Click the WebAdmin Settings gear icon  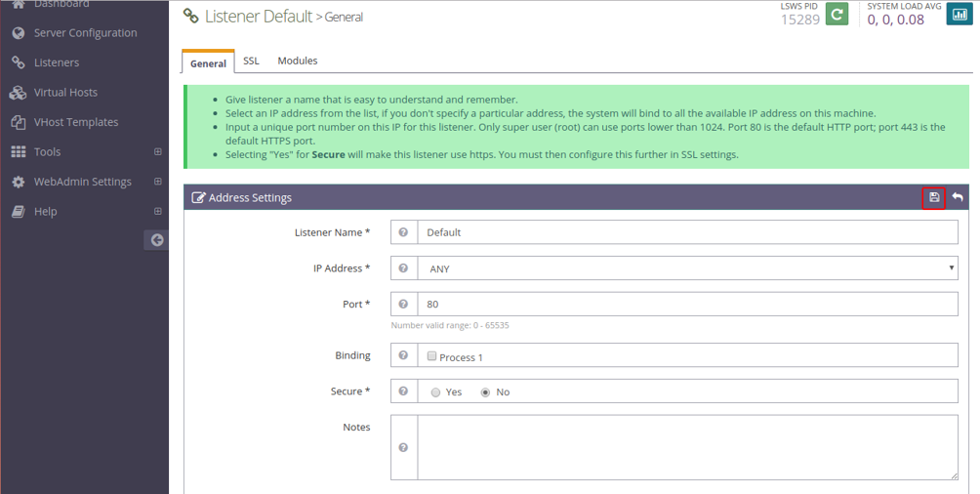click(19, 182)
